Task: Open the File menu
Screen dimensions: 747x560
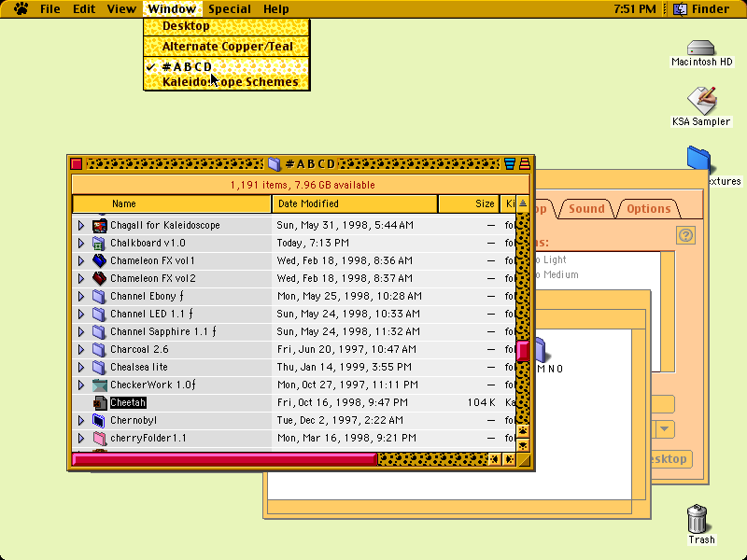Action: pos(50,8)
